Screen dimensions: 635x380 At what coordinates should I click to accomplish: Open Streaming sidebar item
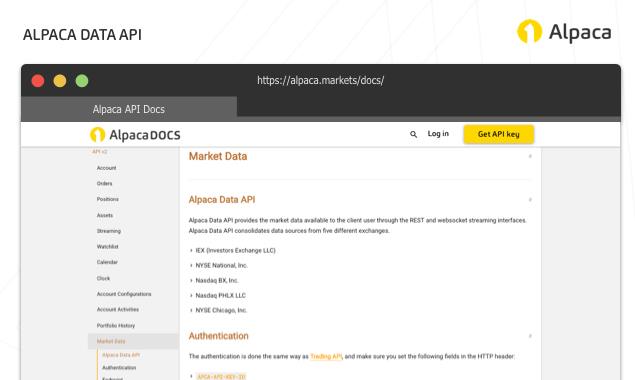click(109, 231)
